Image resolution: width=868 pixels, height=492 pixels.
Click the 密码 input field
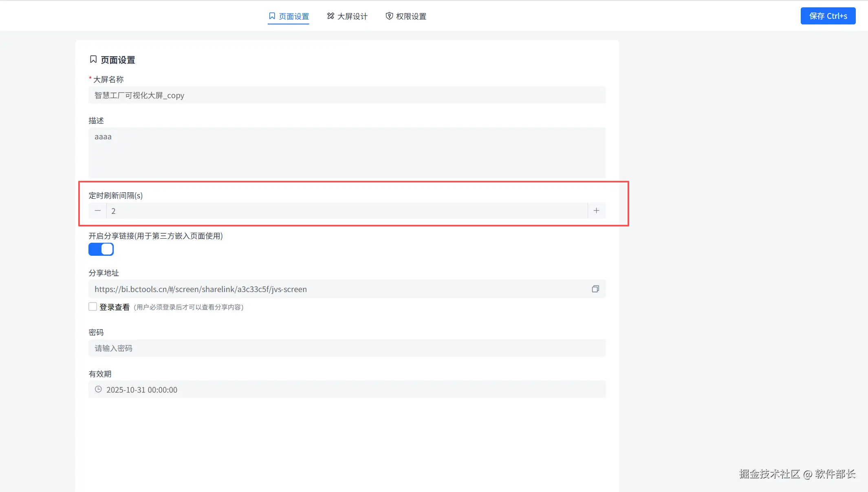(346, 348)
